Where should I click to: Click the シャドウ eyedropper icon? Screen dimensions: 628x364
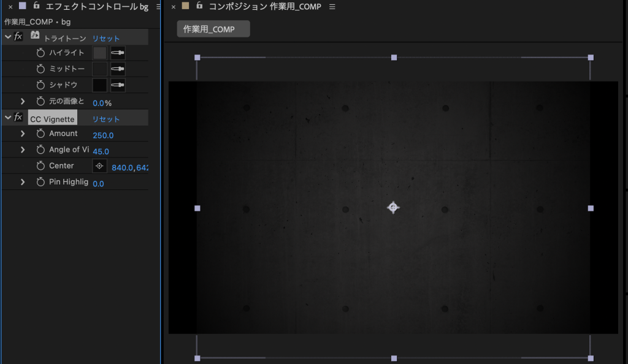point(118,85)
